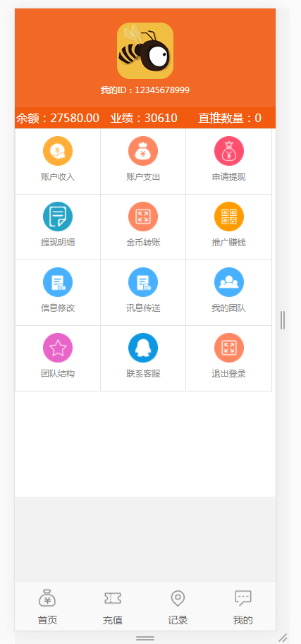Select 申请提现 withdrawal icon
This screenshot has width=301, height=644.
pyautogui.click(x=228, y=151)
